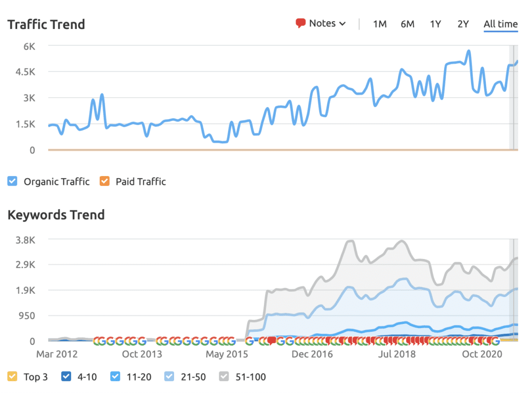Click the lone Google G marker after May 2015
This screenshot has height=393, width=532.
click(249, 341)
